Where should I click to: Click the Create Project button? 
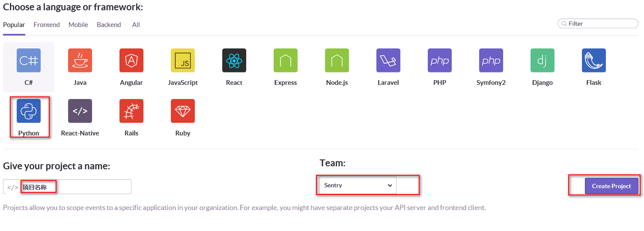point(611,186)
